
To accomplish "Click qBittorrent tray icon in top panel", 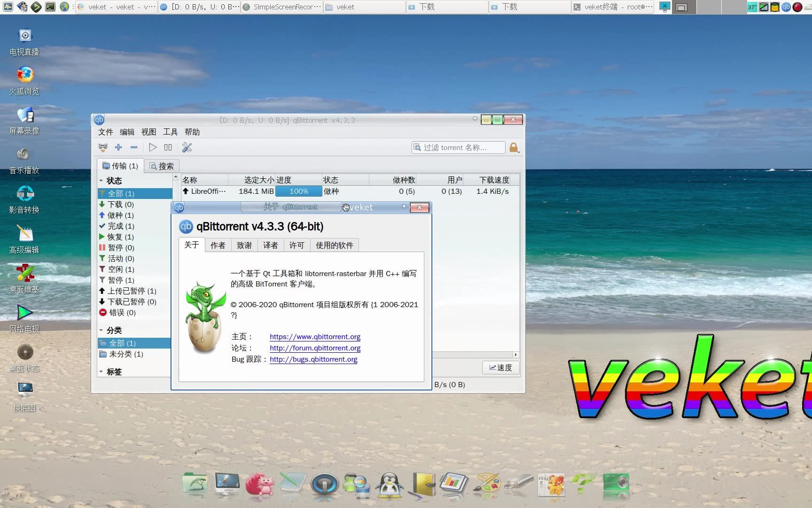I will pyautogui.click(x=786, y=7).
